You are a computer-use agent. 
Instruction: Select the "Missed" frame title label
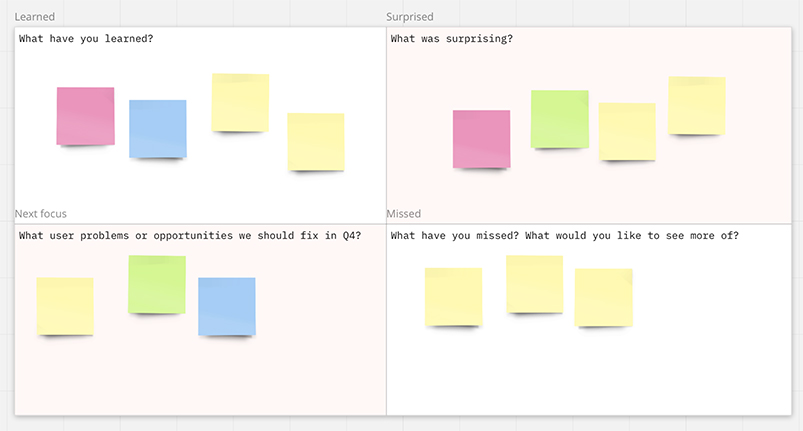404,214
